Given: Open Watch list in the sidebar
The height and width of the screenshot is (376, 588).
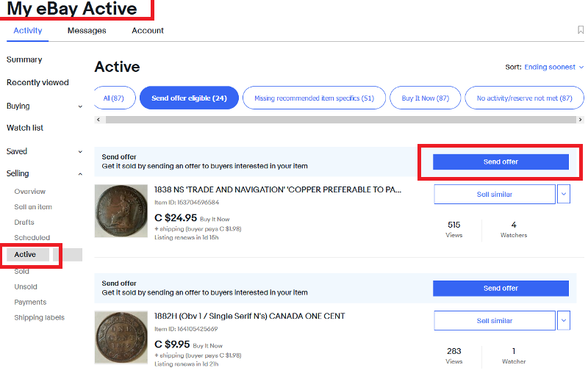Looking at the screenshot, I should [x=25, y=128].
